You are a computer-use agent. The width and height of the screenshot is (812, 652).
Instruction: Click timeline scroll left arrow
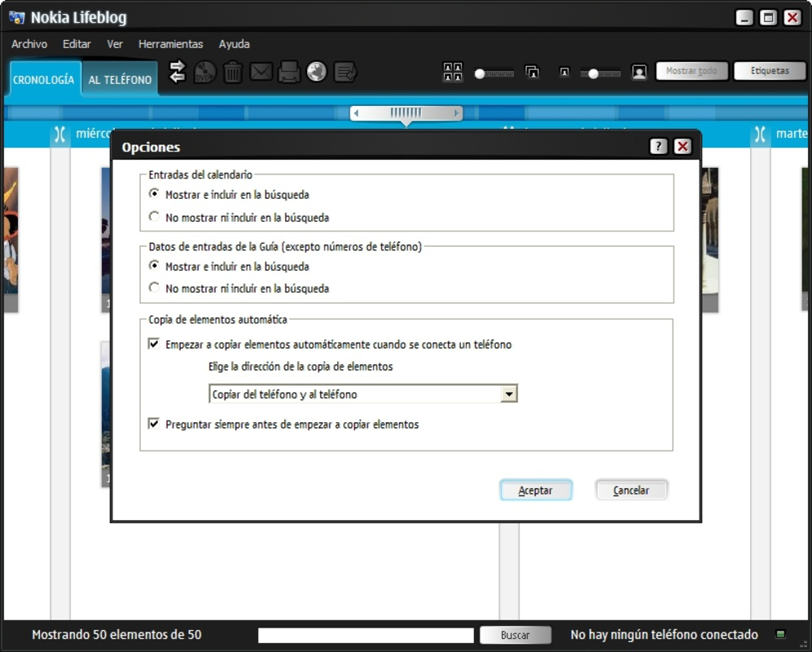point(356,113)
